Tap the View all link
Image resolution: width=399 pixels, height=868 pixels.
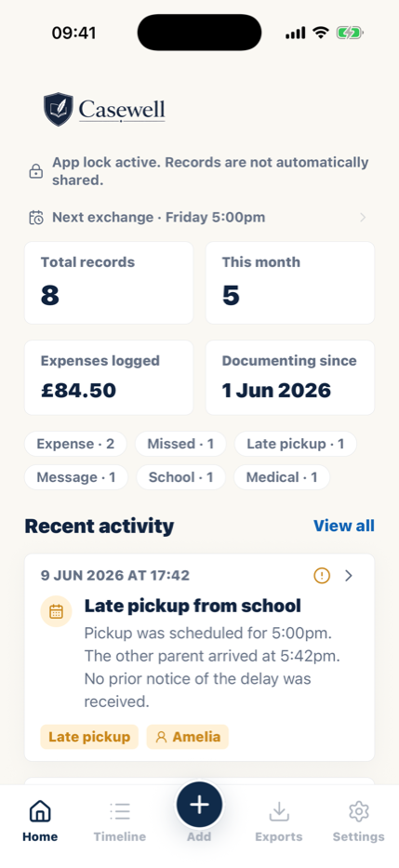click(343, 526)
